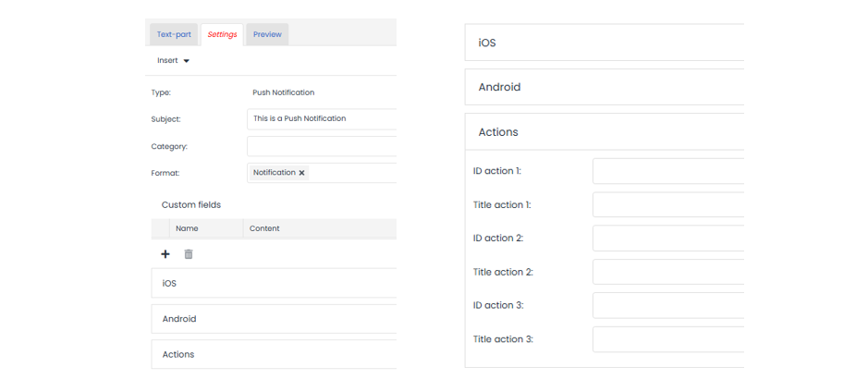Select the Settings tab
This screenshot has width=868, height=392.
coord(222,35)
